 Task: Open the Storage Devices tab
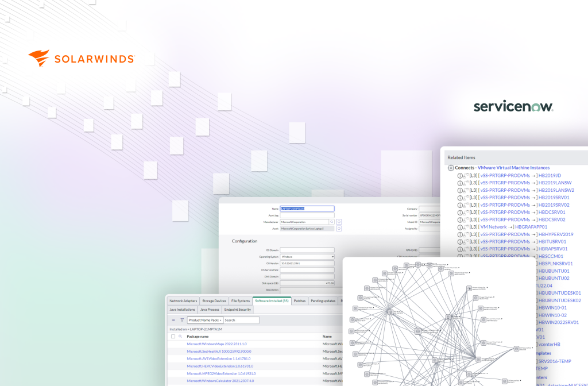(214, 300)
